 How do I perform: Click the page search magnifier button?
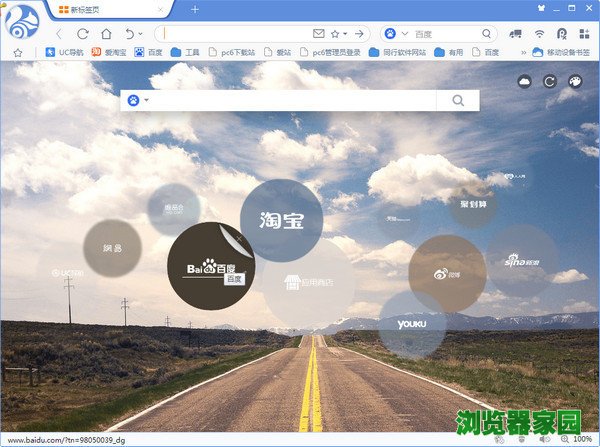(458, 101)
